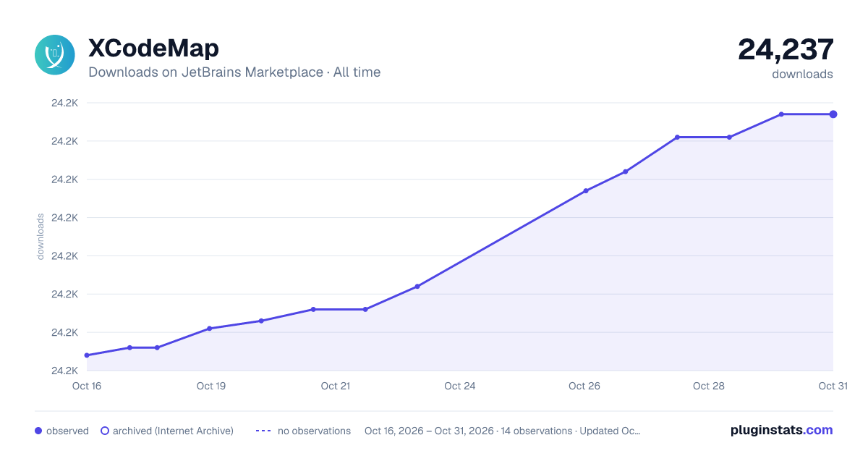Click the Oct 21 x-axis label

click(336, 386)
